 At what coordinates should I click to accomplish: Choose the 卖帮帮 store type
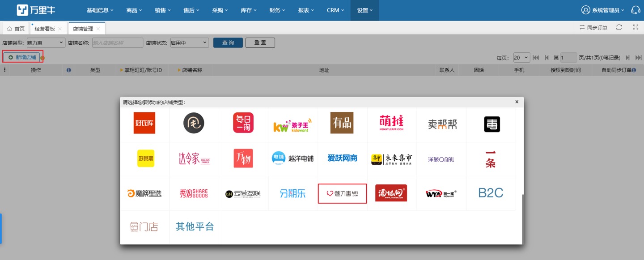point(442,124)
